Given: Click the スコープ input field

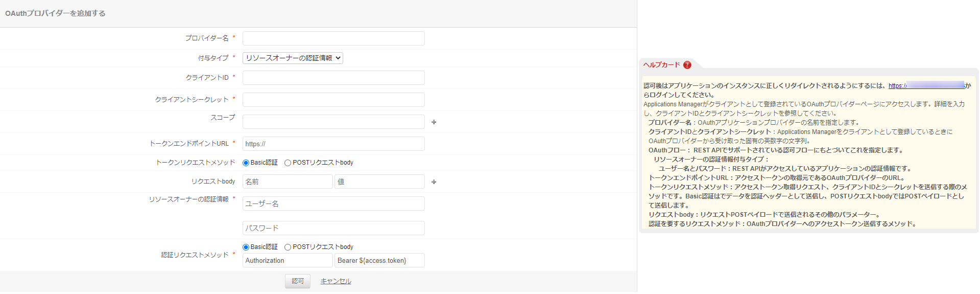Looking at the screenshot, I should pyautogui.click(x=333, y=122).
